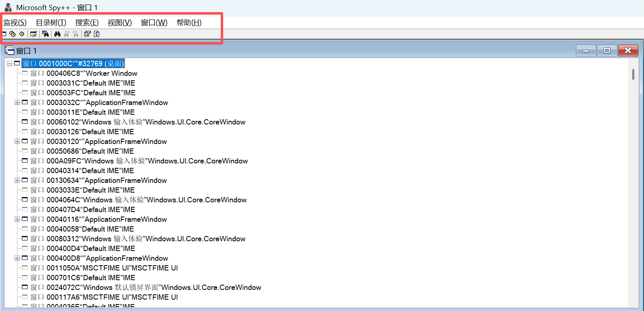This screenshot has width=644, height=311.
Task: Expand the 00130634 ApplicationFrameWindow node
Action: pos(17,180)
